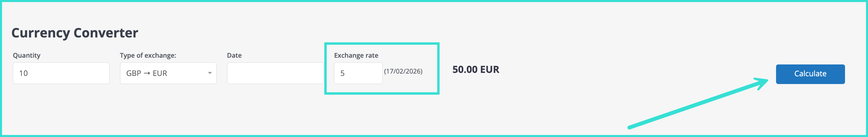Place cursor on the value 5 in Exchange rate
Screen dimensions: 868x137
pyautogui.click(x=342, y=73)
